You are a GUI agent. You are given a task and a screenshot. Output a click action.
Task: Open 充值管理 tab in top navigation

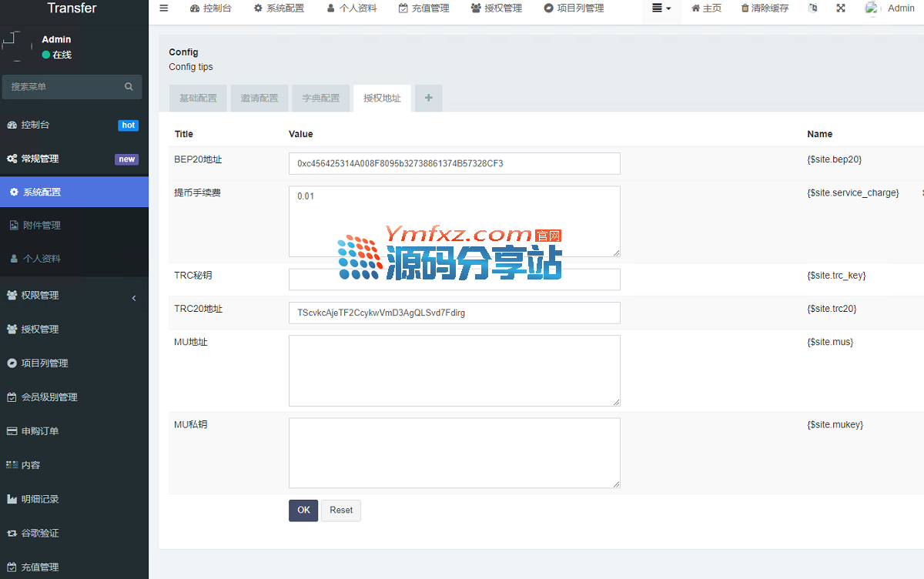(423, 8)
